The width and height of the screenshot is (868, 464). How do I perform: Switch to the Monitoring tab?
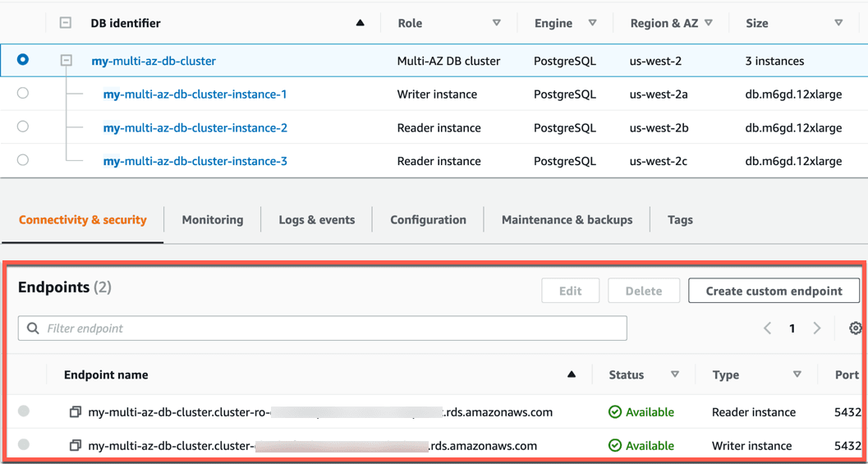(213, 220)
